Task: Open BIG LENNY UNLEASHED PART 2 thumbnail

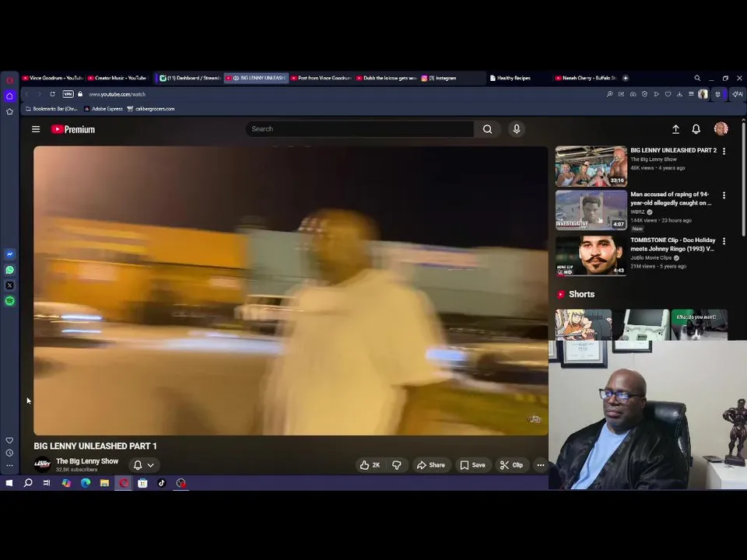Action: pyautogui.click(x=591, y=166)
